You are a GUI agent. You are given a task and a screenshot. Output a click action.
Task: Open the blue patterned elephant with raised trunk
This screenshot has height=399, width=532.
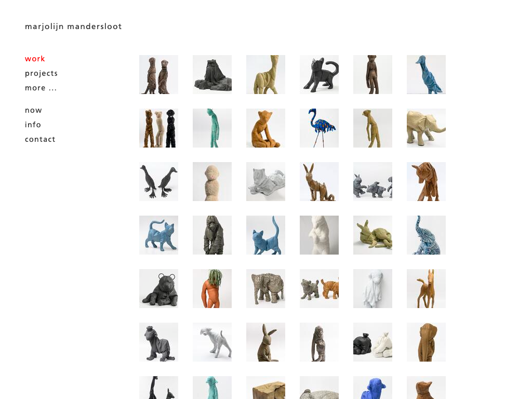pos(426,235)
